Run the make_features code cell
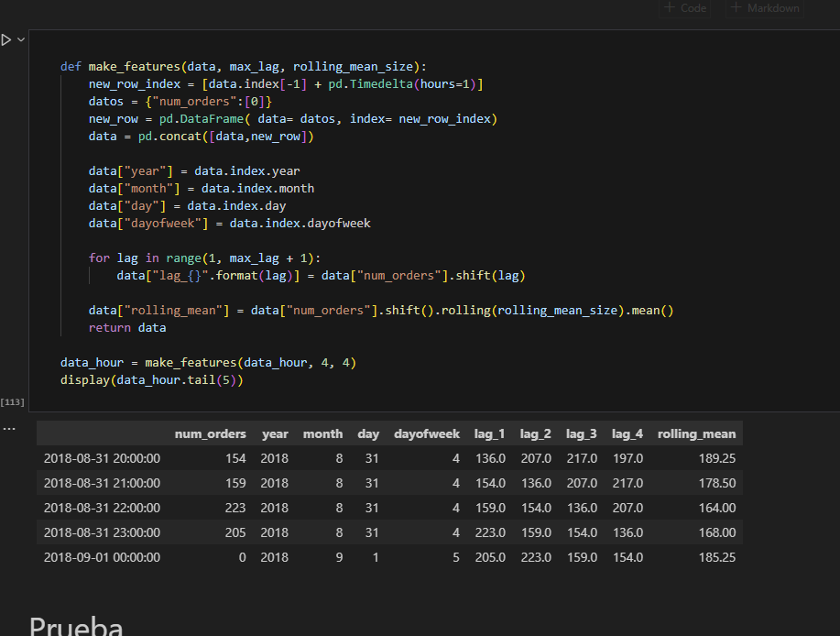840x636 pixels. [x=6, y=40]
